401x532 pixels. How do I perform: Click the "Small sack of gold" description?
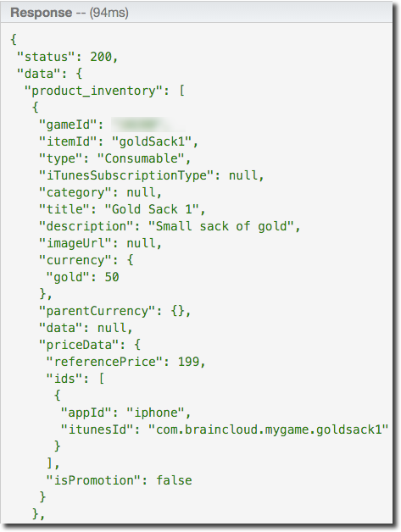click(221, 226)
